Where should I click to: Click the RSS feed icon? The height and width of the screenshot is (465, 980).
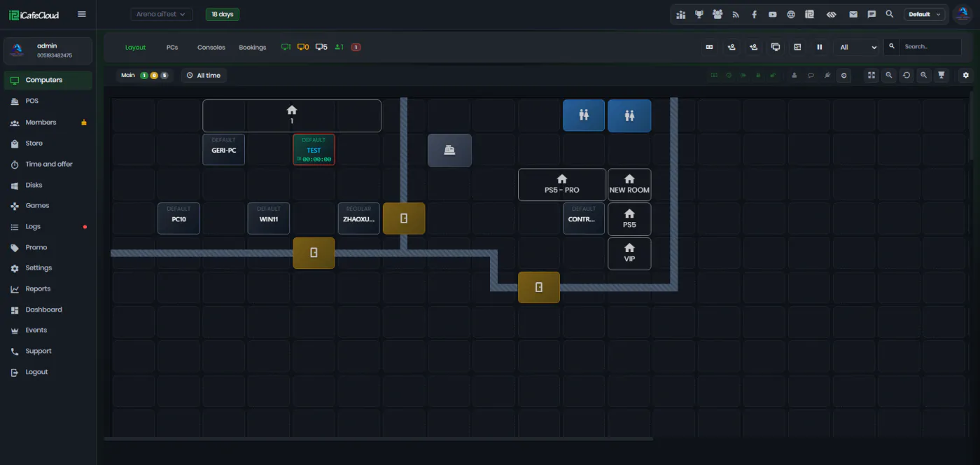pyautogui.click(x=736, y=14)
